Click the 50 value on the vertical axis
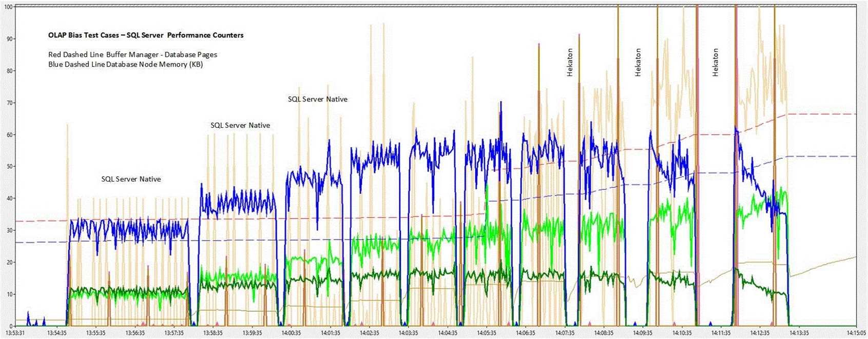 click(10, 167)
